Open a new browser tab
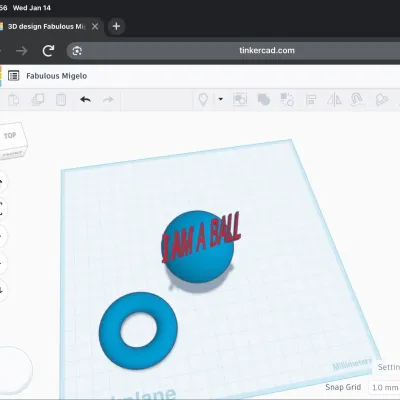The height and width of the screenshot is (400, 400). click(x=116, y=26)
